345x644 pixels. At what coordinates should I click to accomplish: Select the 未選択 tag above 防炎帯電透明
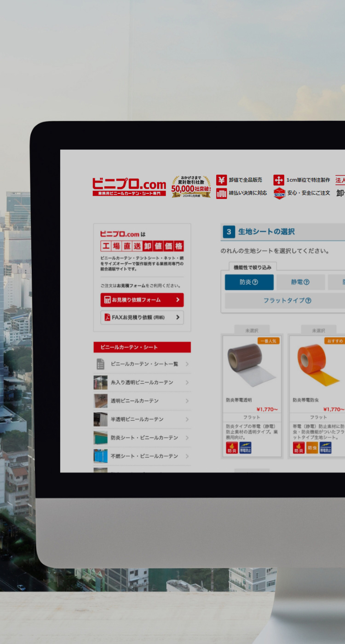[x=252, y=330]
